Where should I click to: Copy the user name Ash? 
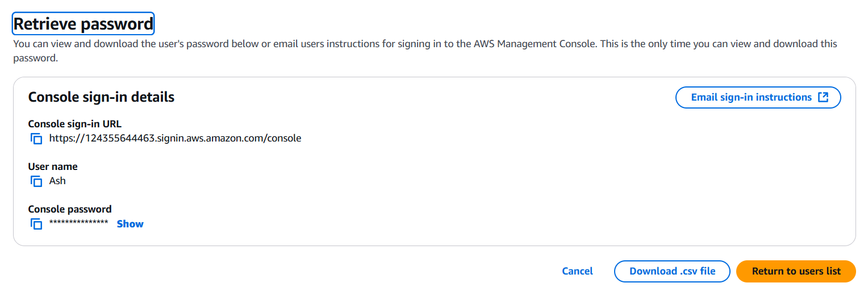coord(36,181)
